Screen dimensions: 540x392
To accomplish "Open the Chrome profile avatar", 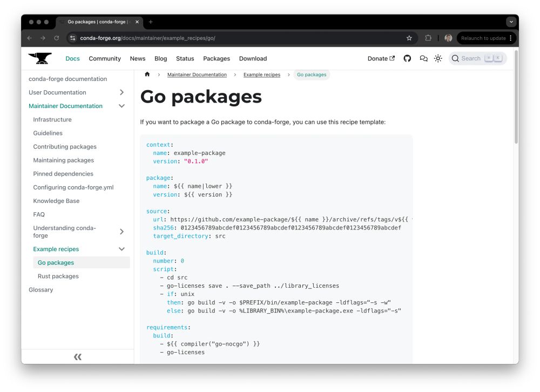I will pyautogui.click(x=448, y=38).
